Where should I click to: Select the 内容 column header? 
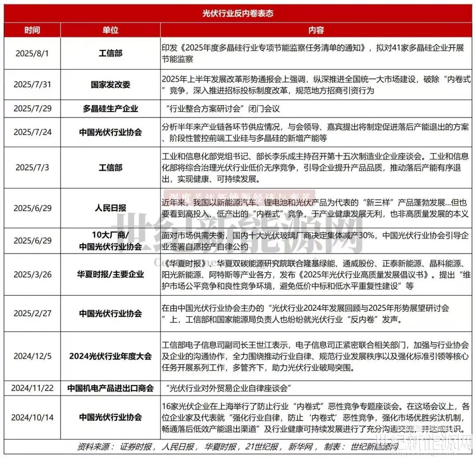coord(316,30)
